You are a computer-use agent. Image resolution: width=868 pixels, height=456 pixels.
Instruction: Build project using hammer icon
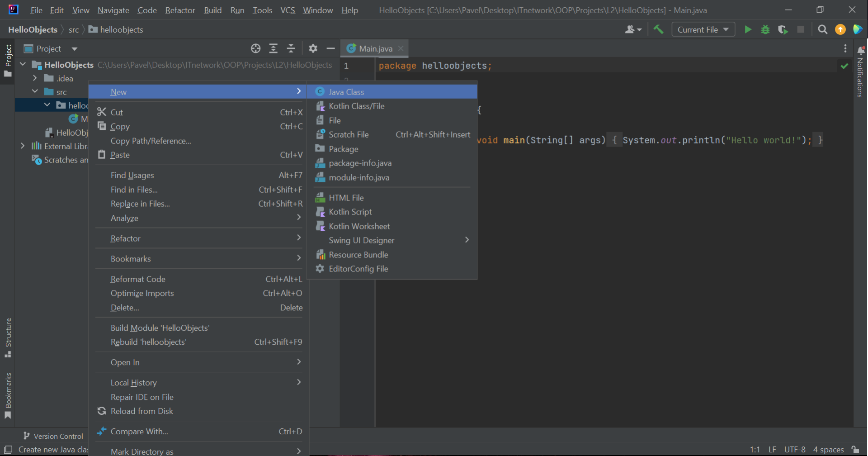pos(659,30)
